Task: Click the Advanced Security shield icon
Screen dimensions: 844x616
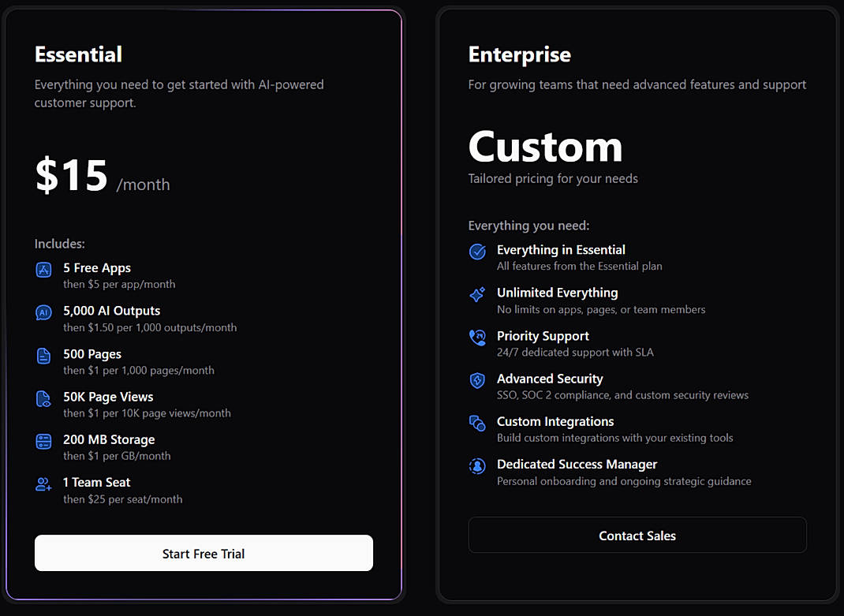Action: [x=476, y=380]
